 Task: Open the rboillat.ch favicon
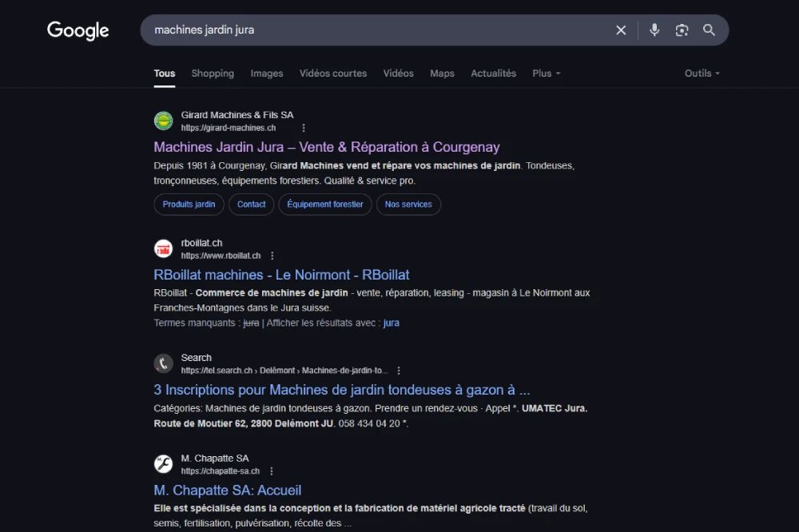click(164, 248)
